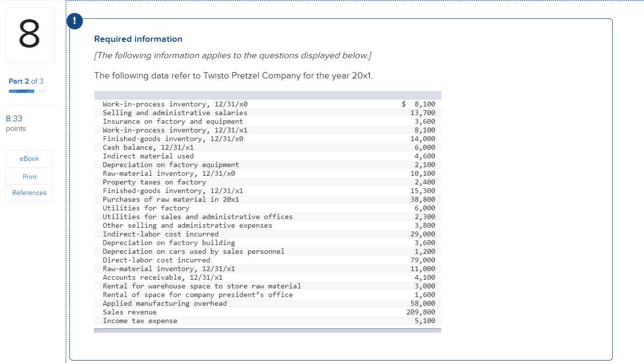Click the table's bottom horizontal scrollbar
This screenshot has width=644, height=363.
[x=268, y=330]
